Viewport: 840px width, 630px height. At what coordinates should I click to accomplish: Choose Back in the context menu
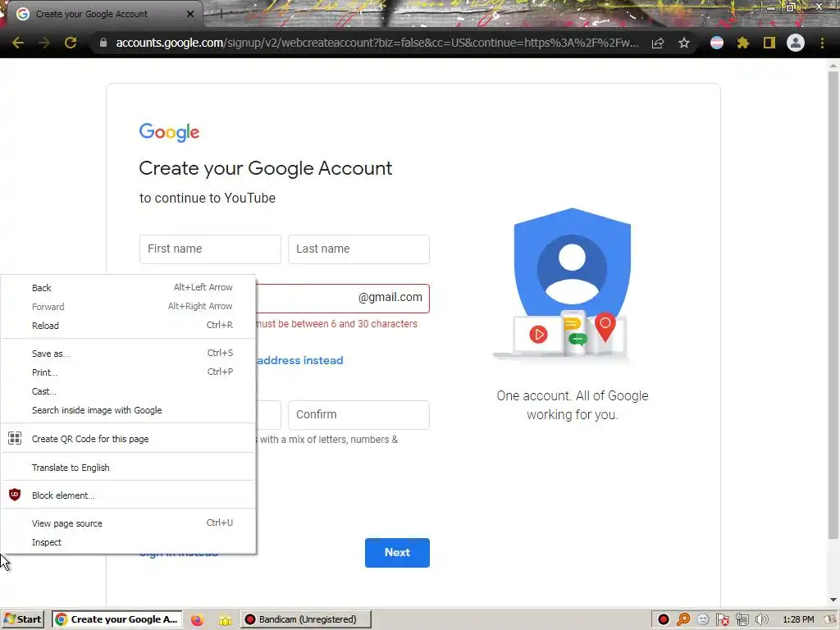pyautogui.click(x=128, y=288)
